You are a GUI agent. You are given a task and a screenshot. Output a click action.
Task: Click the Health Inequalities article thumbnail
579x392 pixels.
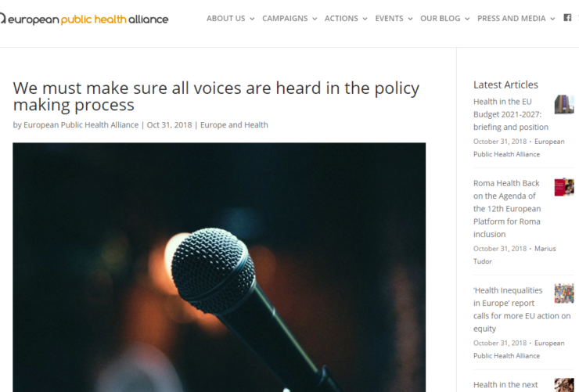tap(564, 293)
